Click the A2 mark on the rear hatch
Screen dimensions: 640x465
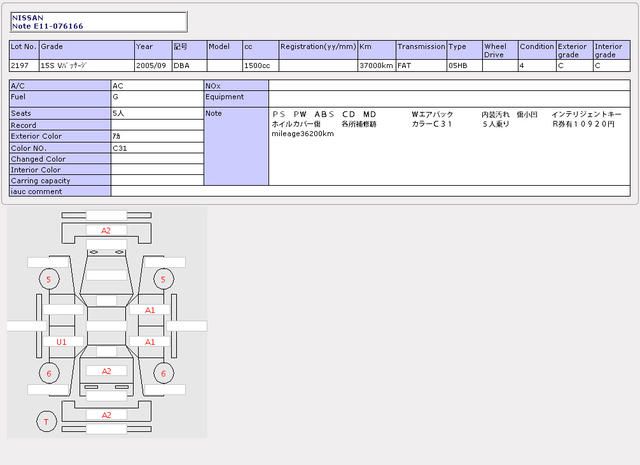click(x=106, y=372)
